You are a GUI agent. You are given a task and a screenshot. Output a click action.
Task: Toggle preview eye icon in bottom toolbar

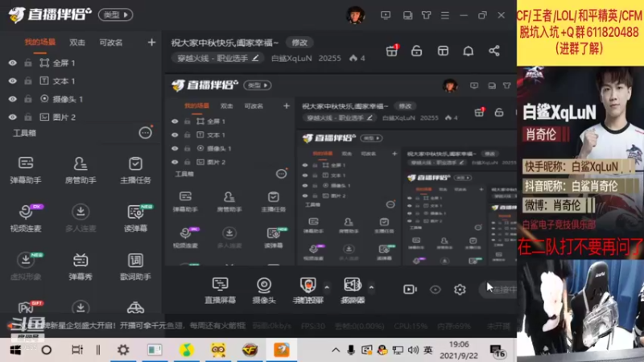pyautogui.click(x=436, y=290)
